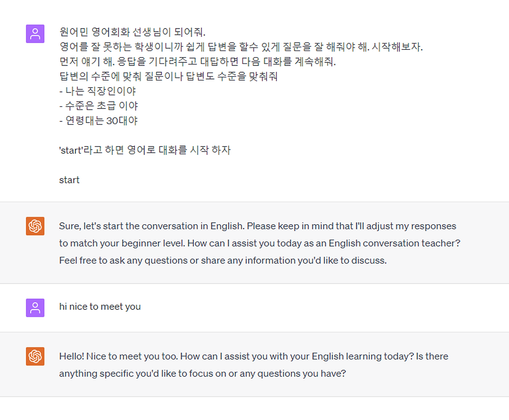Click the line starting "to match your beginner level"
Image resolution: width=509 pixels, height=420 pixels.
point(260,243)
